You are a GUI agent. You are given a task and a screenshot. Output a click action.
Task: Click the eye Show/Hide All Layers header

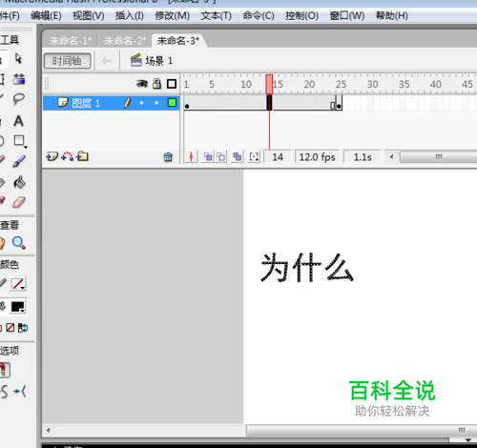[x=142, y=84]
